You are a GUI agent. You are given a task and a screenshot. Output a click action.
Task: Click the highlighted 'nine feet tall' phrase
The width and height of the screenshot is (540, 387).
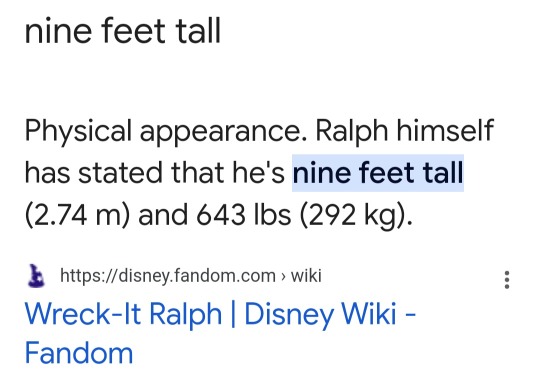[378, 173]
